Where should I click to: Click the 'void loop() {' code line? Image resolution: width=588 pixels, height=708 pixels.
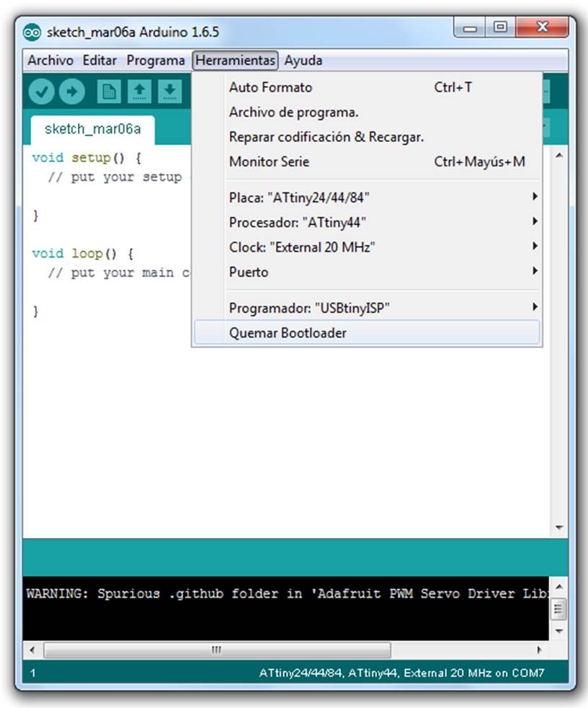click(x=83, y=253)
